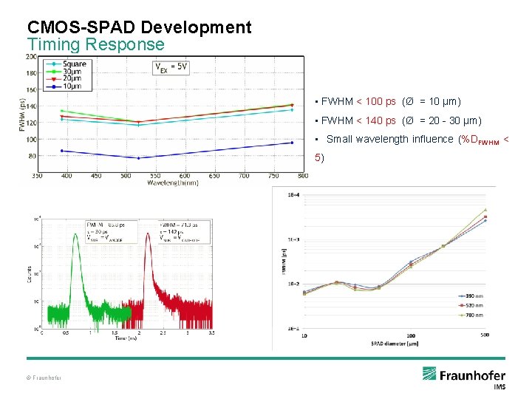Click the 'Wavelength(nm)' axis label
Image resolution: width=532 pixels, height=399 pixels.
(173, 183)
